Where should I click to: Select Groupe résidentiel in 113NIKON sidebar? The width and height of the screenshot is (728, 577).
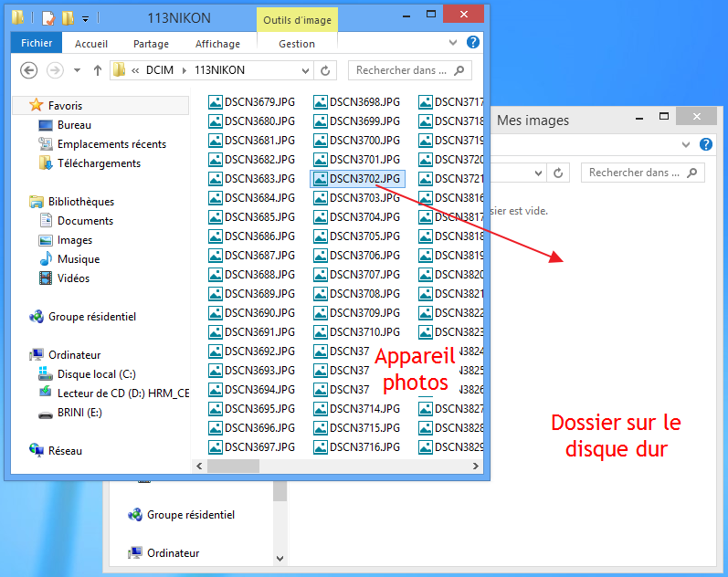[82, 317]
